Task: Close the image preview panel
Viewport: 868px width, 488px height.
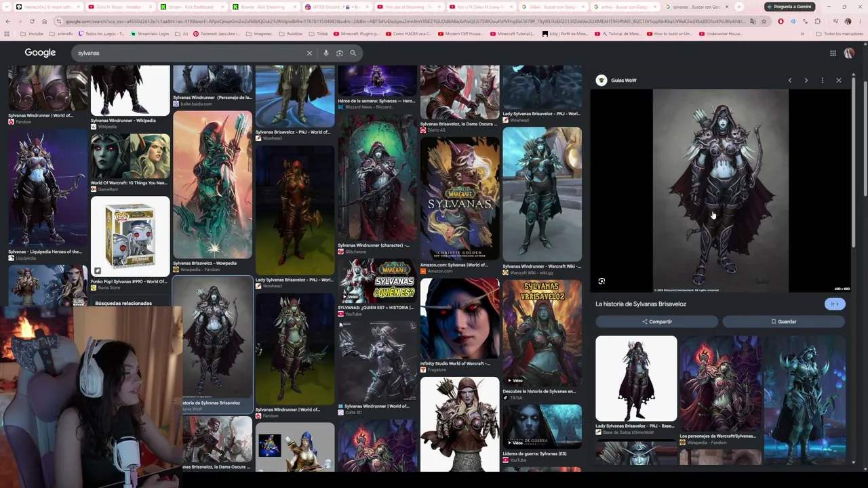Action: pos(838,80)
